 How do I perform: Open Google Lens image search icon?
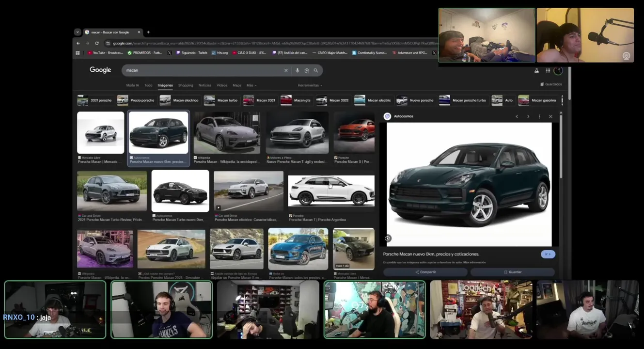click(x=307, y=70)
